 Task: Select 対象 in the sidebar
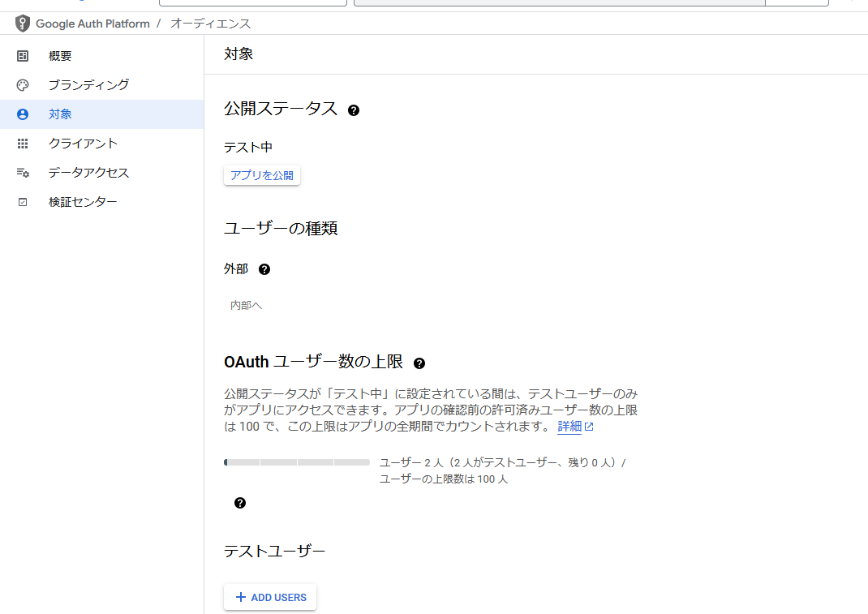point(102,114)
